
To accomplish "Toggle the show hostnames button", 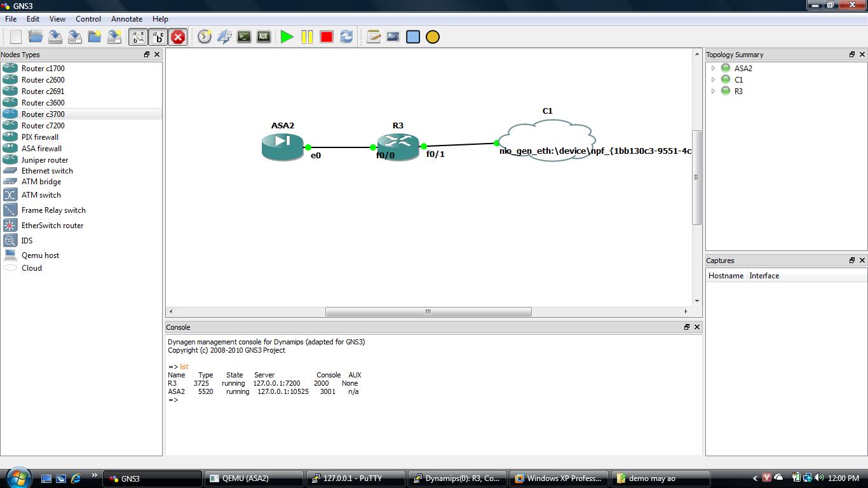I will [x=158, y=37].
